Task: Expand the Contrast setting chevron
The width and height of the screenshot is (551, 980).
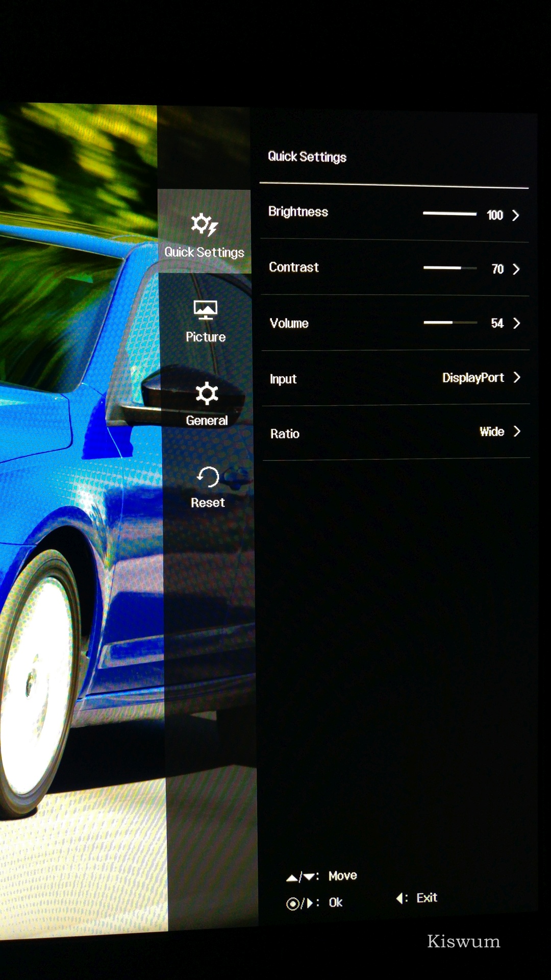Action: click(516, 269)
